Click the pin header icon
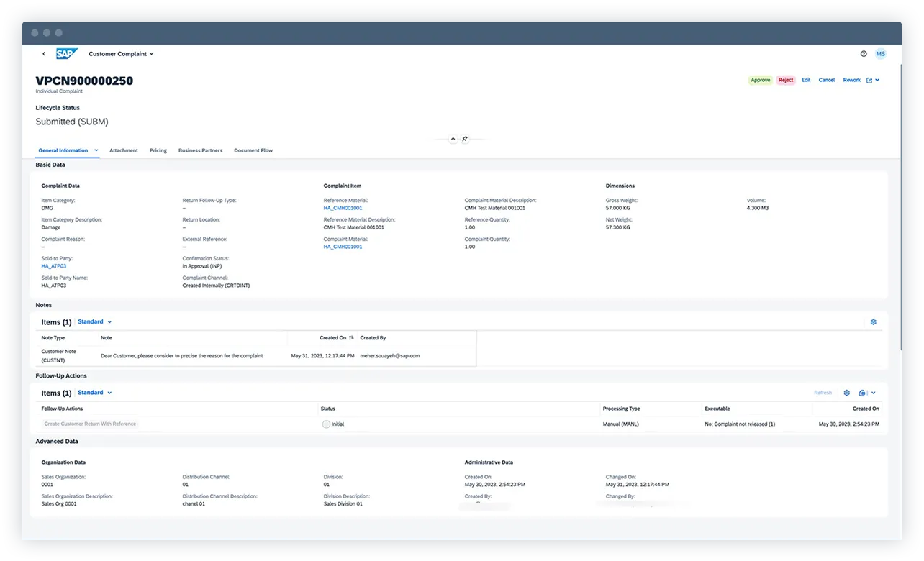Viewport: 924px width, 561px height. [464, 138]
